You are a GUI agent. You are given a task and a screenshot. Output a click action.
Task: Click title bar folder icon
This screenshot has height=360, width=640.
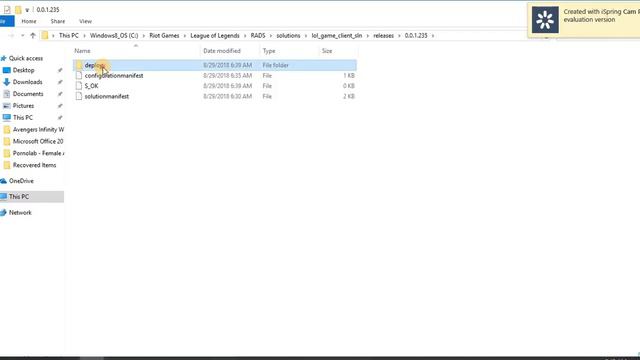[x=18, y=9]
